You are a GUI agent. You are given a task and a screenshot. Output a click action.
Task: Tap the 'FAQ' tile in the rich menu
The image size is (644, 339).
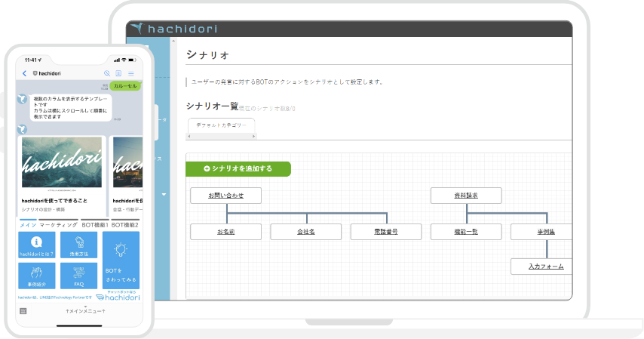(79, 276)
